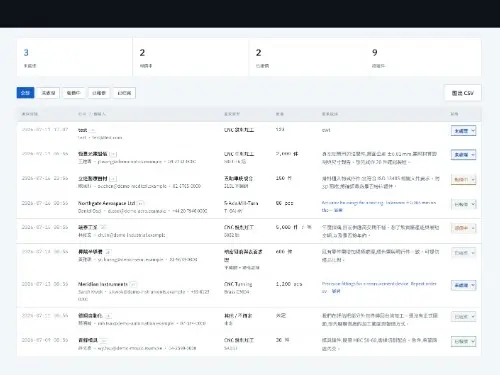Viewport: 500px width, 375px height.
Task: Open status dropdown for Northgate Aerospace Ltd row
Action: [463, 204]
